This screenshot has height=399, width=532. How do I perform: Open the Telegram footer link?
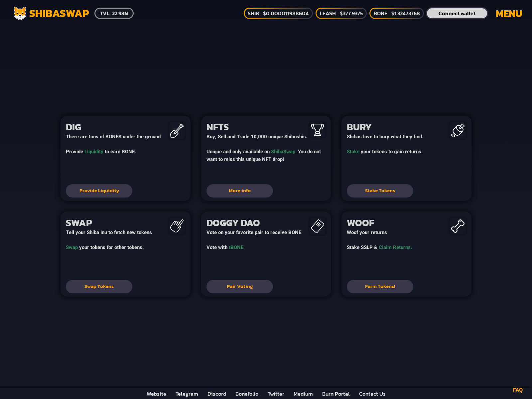[x=187, y=394]
